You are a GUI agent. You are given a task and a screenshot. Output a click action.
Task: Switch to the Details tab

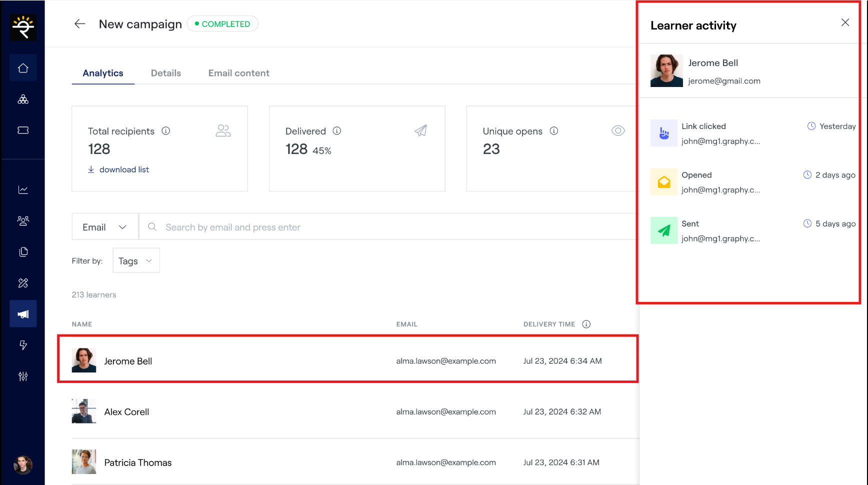tap(166, 73)
